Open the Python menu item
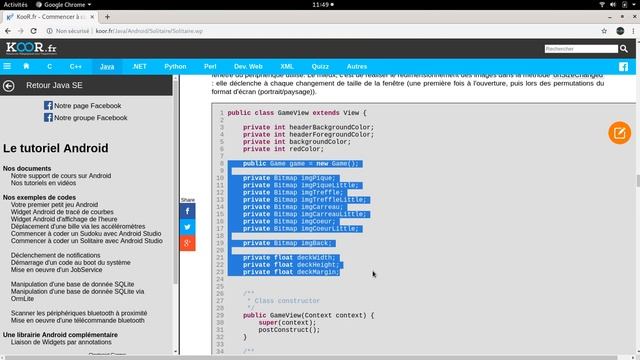Screen dimensions: 640x360 coord(175,67)
